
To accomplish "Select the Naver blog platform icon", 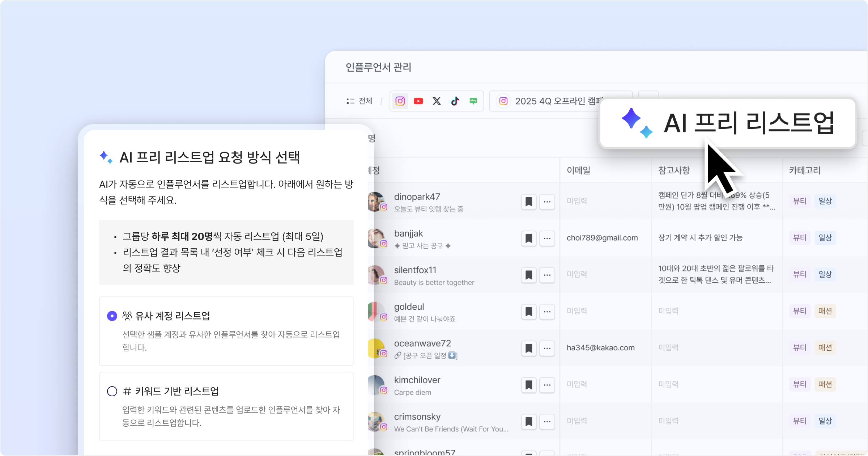I will (x=473, y=101).
